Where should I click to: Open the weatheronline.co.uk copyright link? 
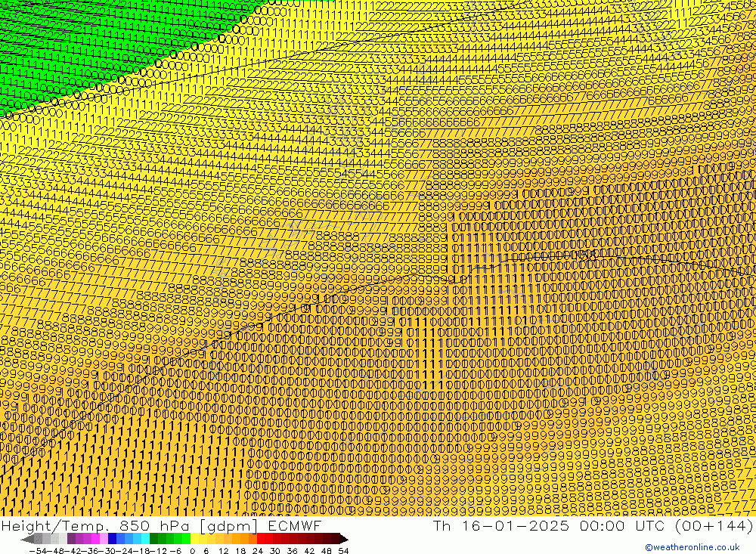[692, 547]
